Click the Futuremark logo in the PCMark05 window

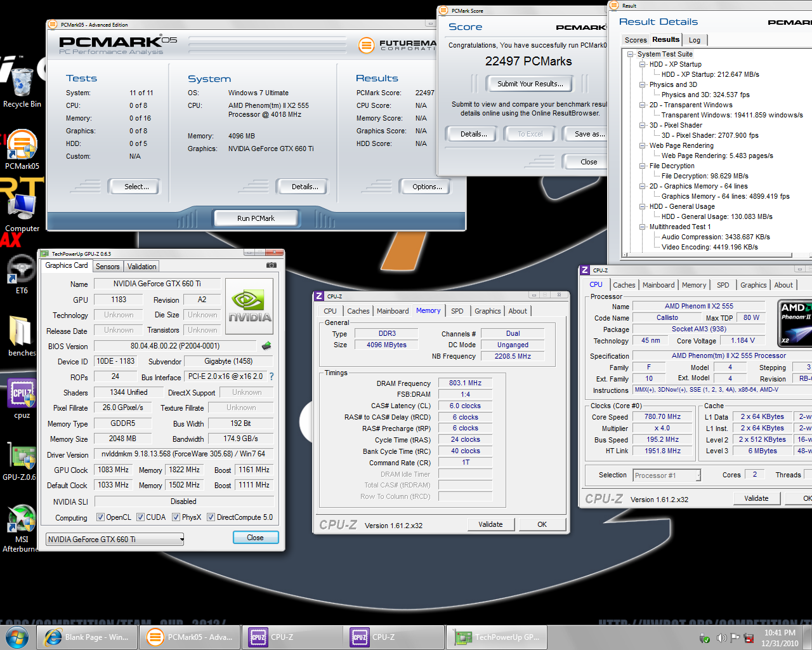pyautogui.click(x=366, y=45)
